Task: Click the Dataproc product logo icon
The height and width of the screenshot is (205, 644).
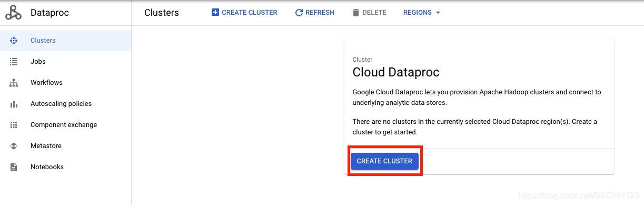Action: 13,13
